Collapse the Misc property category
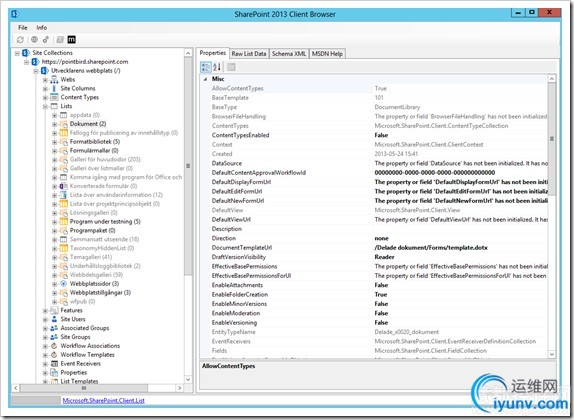This screenshot has width=574, height=420. click(205, 79)
